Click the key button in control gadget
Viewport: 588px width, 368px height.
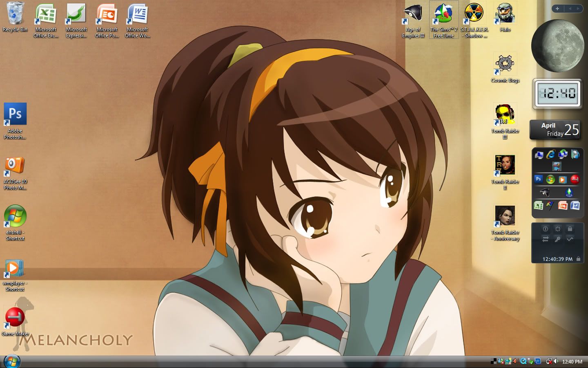point(558,239)
